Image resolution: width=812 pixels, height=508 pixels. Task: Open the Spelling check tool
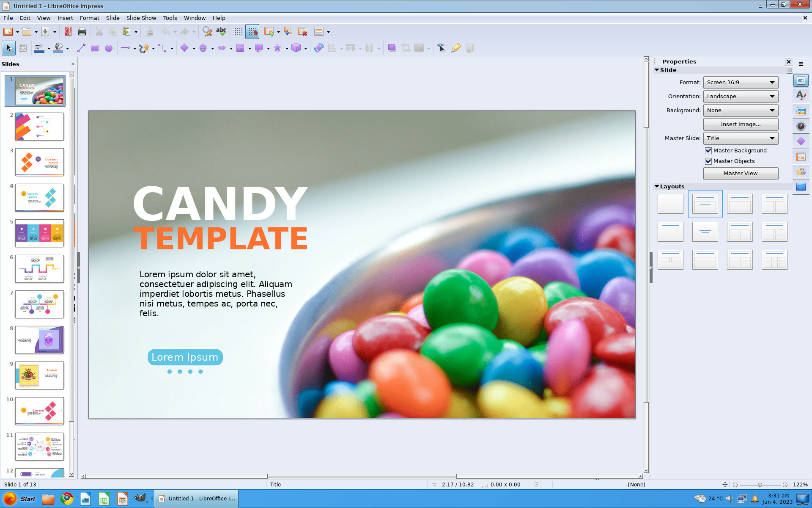point(221,32)
